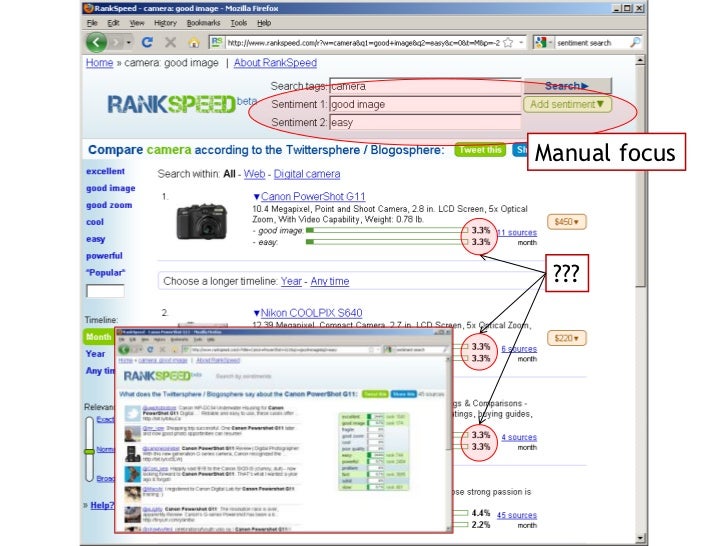Open the View menu
Screen dimensions: 728x546
(136, 23)
